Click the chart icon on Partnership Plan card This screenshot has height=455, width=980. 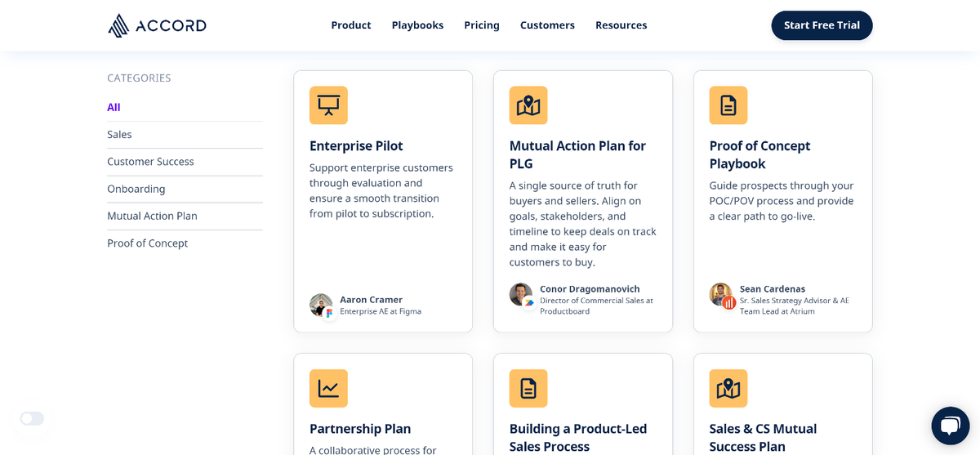328,388
